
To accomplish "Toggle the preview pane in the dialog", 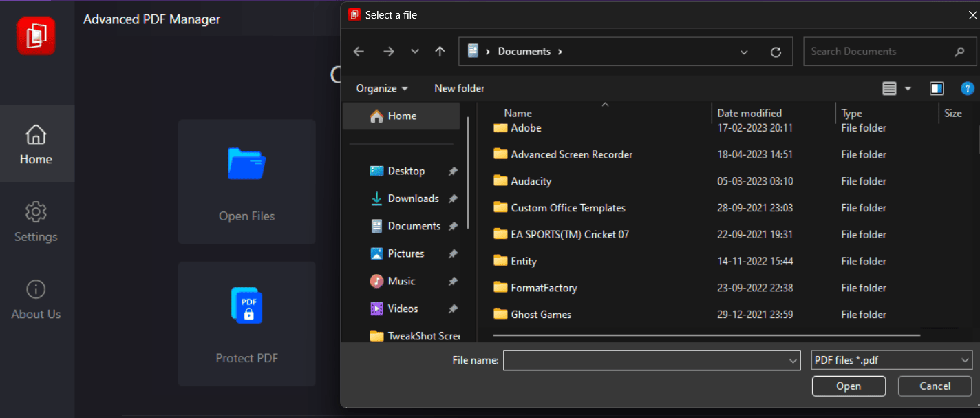I will [937, 88].
